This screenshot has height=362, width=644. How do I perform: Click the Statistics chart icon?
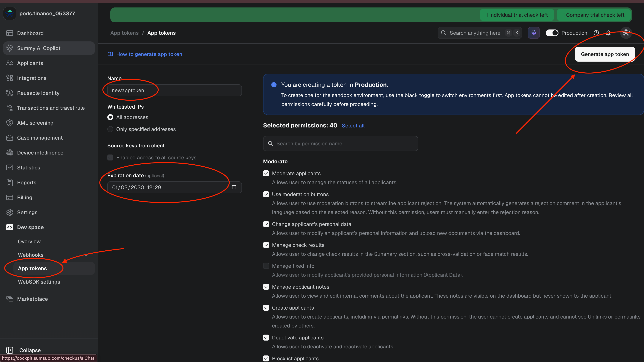10,168
